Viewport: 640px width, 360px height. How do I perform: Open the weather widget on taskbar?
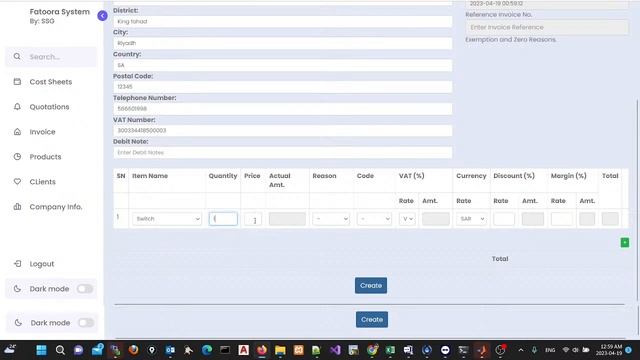point(10,349)
